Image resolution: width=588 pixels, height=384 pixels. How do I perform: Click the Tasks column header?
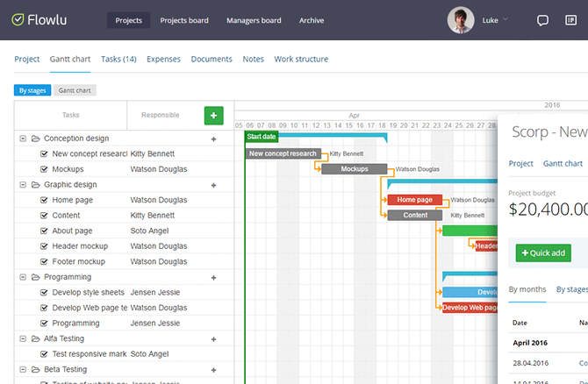pyautogui.click(x=70, y=115)
